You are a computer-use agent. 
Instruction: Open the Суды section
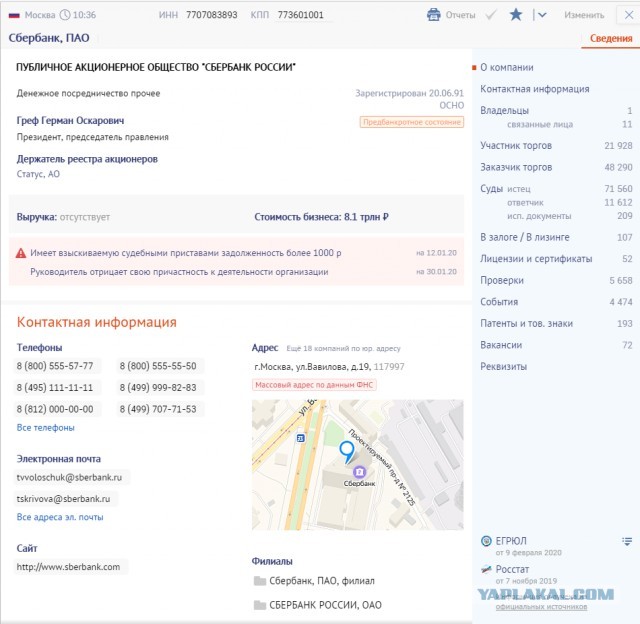coord(491,189)
